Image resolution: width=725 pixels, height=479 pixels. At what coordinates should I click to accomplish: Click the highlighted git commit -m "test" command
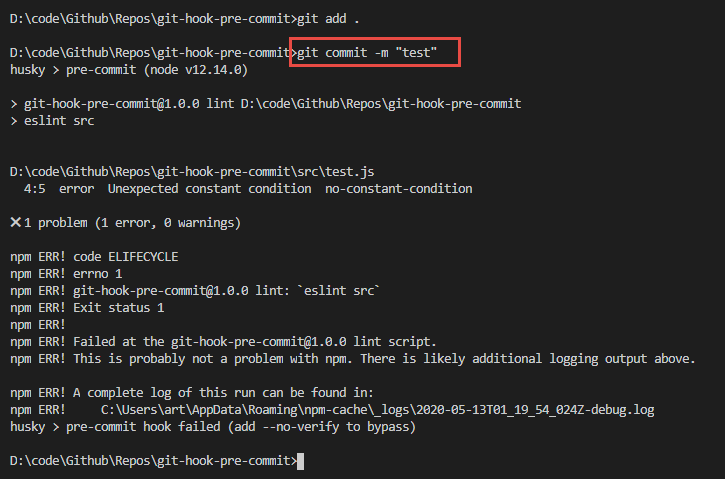point(367,53)
